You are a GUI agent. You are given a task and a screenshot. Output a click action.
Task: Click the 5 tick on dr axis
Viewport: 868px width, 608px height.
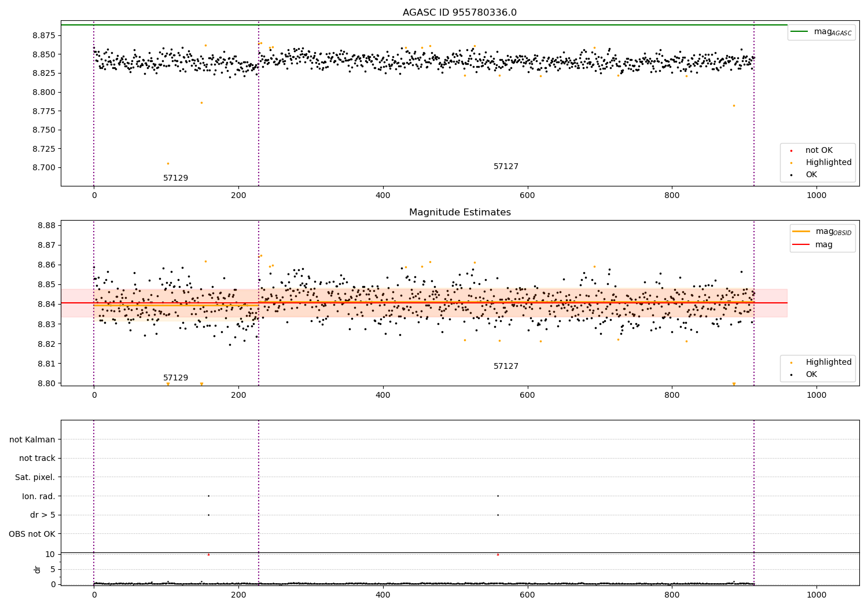click(x=53, y=569)
